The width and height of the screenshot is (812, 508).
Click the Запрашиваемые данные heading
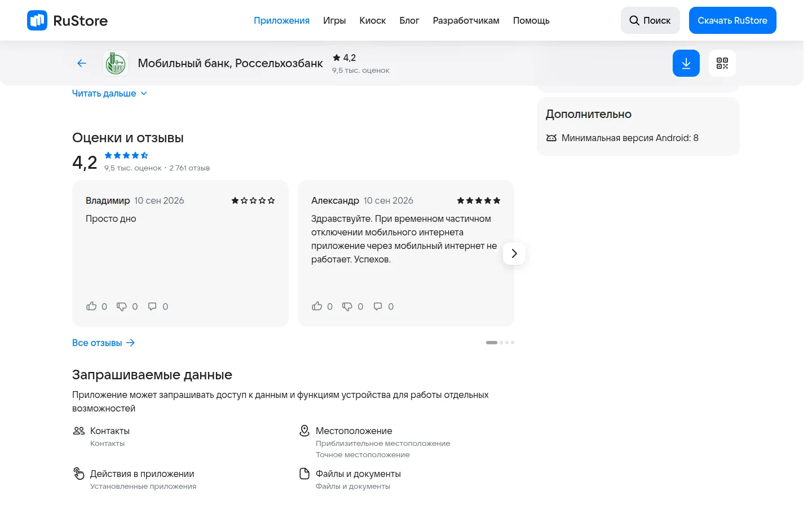tap(152, 375)
